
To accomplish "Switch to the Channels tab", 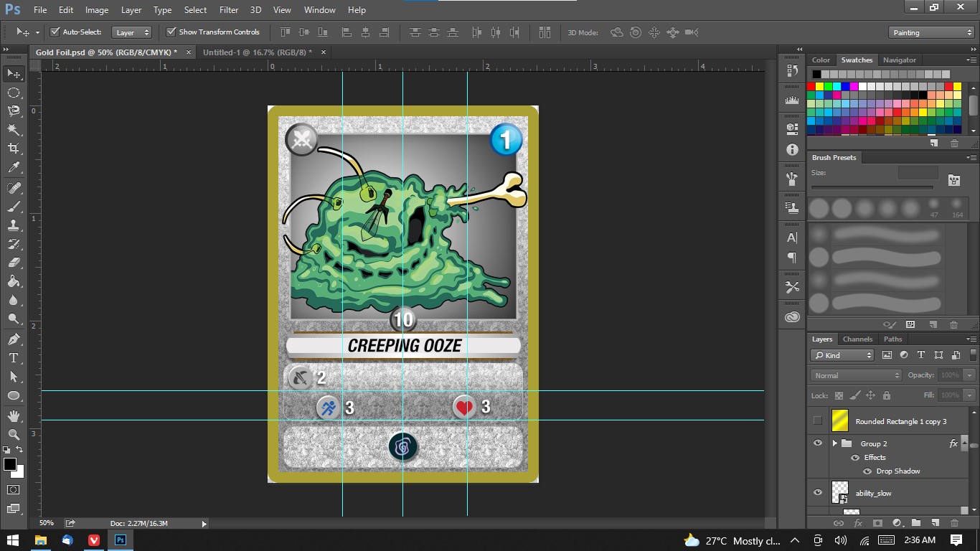I will point(857,339).
